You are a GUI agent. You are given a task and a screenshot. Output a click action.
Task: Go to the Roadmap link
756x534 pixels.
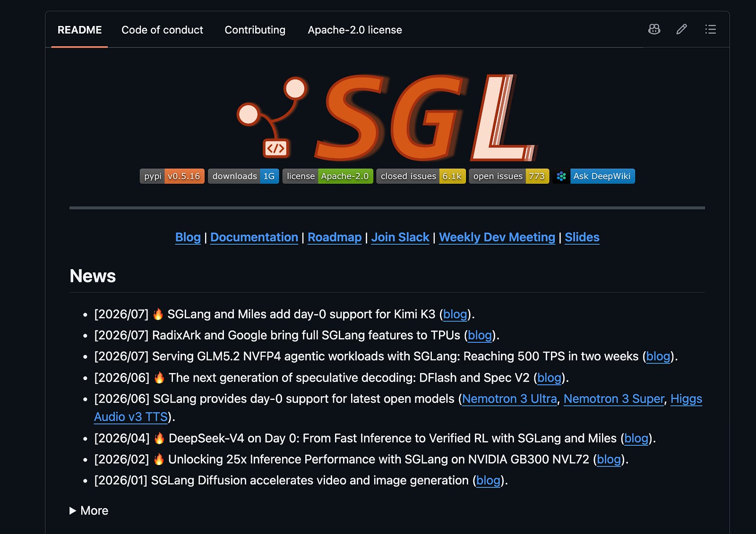(x=335, y=237)
